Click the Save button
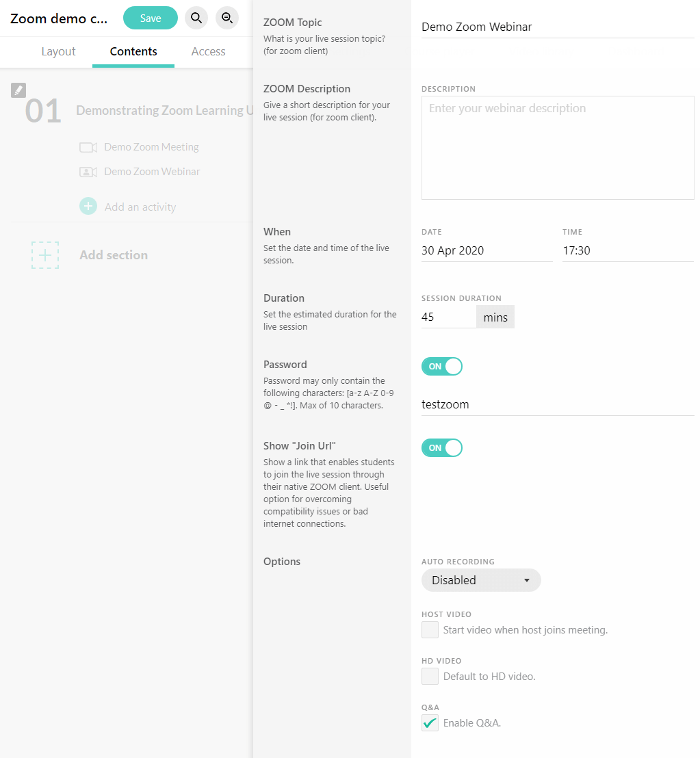Screen dimensions: 700x758 coord(151,18)
